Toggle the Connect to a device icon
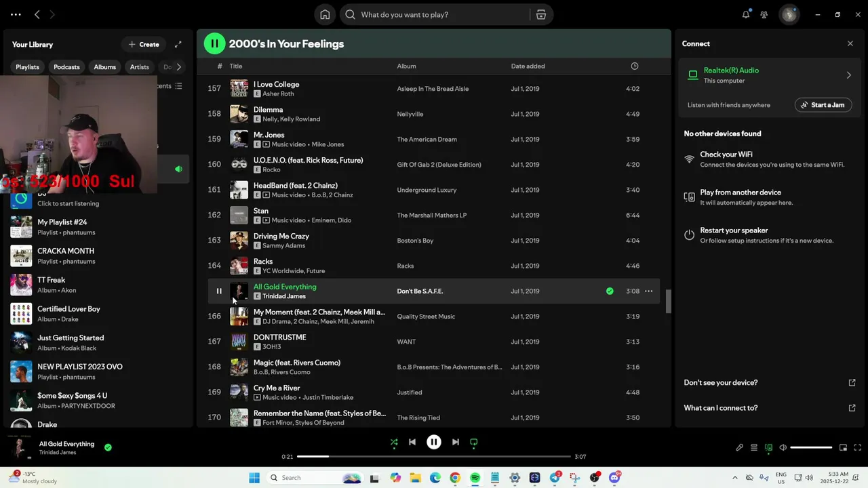The image size is (868, 488). 768,447
